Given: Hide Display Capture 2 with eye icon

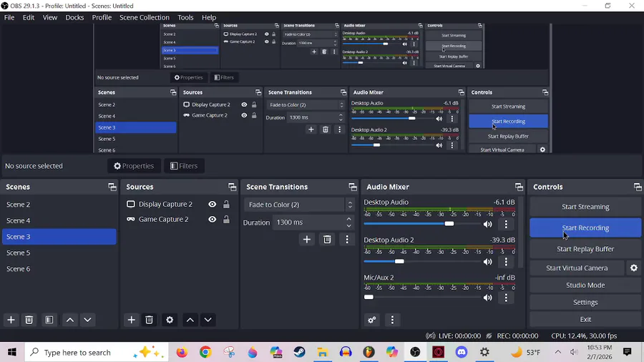Looking at the screenshot, I should point(213,205).
